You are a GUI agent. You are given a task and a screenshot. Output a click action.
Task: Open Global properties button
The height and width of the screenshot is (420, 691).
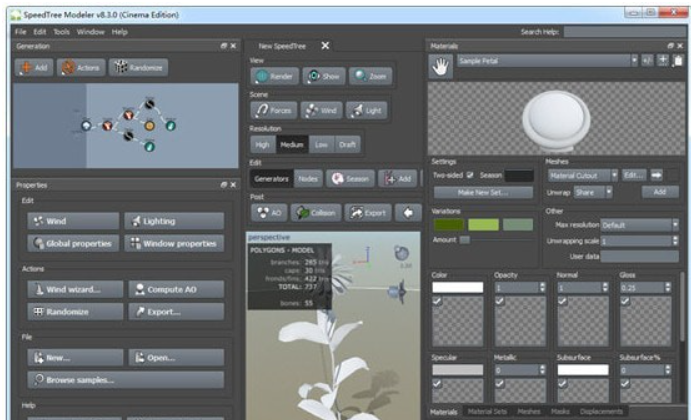pyautogui.click(x=73, y=243)
